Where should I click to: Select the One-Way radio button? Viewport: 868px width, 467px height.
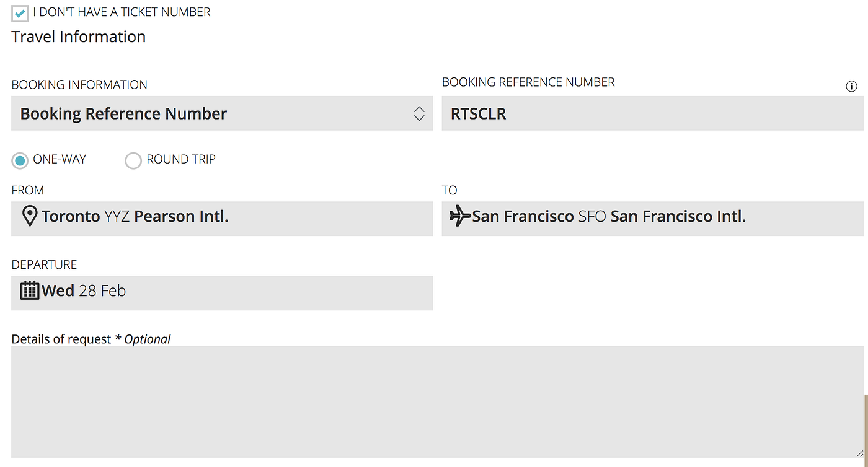(20, 160)
